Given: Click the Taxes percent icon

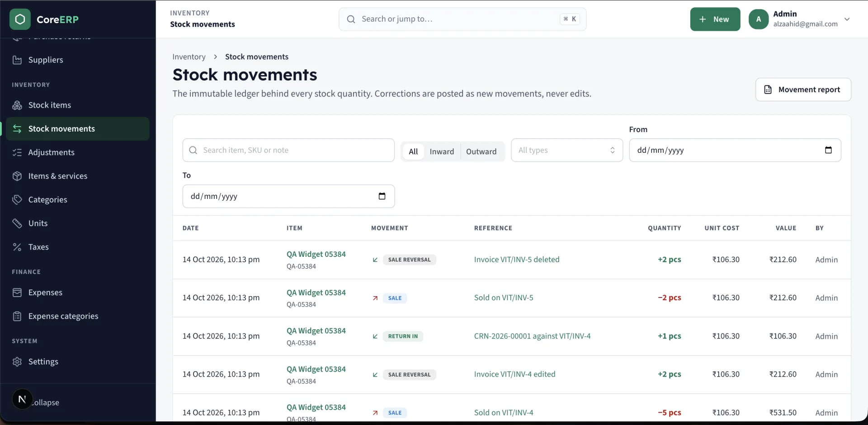Looking at the screenshot, I should [17, 247].
